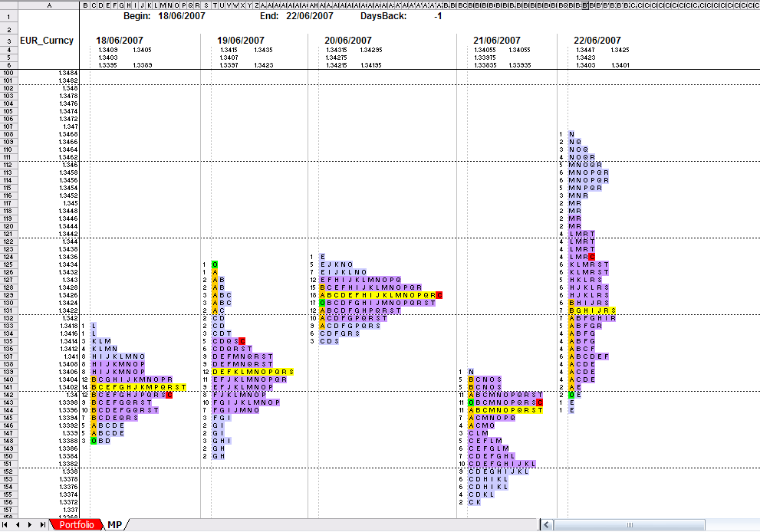The width and height of the screenshot is (760, 532).
Task: Click the 1.34295 value cell
Action: point(371,50)
